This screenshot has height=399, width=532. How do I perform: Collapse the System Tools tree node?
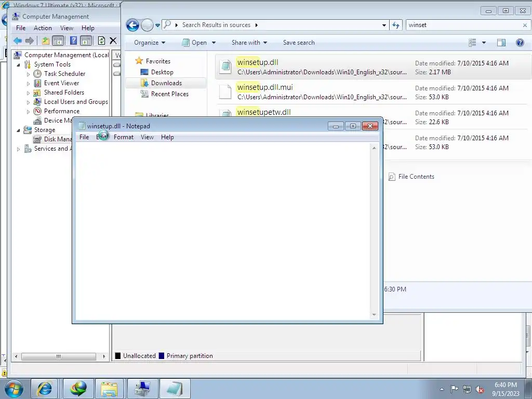click(18, 64)
